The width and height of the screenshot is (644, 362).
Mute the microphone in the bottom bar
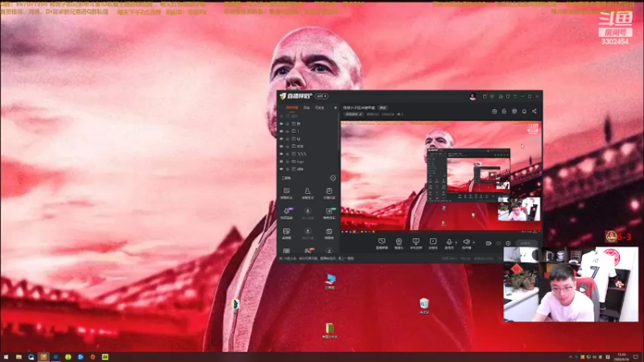pos(449,244)
